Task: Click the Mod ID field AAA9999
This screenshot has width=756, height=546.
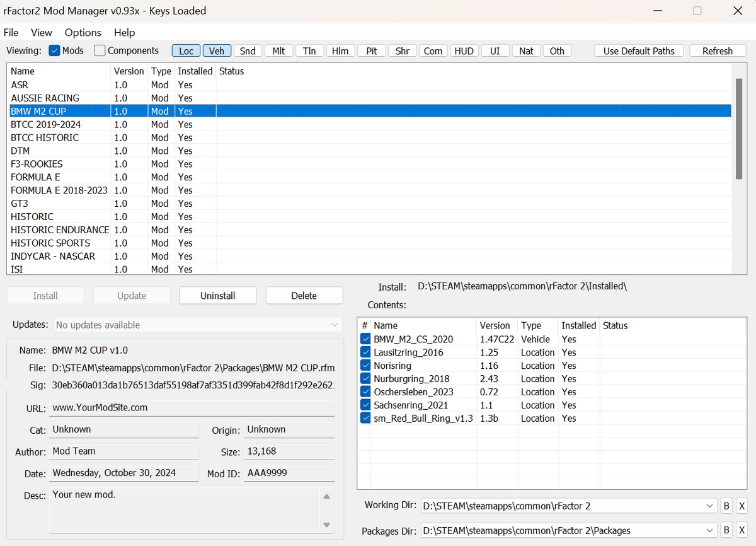Action: (x=289, y=473)
